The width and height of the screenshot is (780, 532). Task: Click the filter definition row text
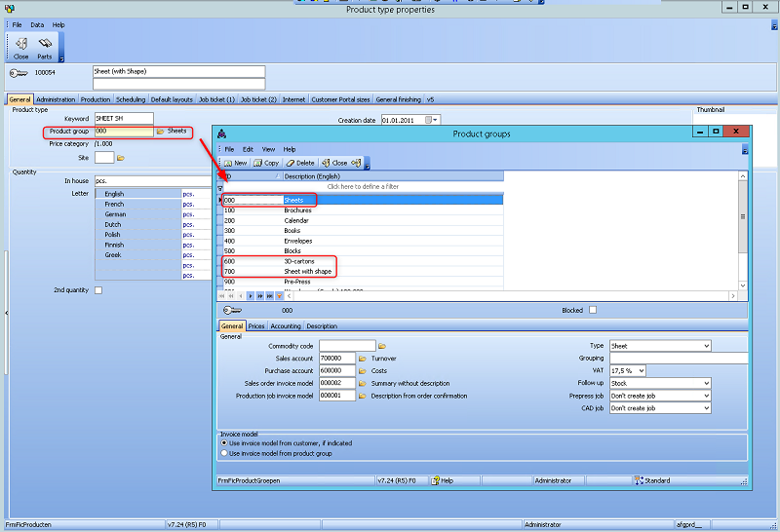click(x=363, y=186)
